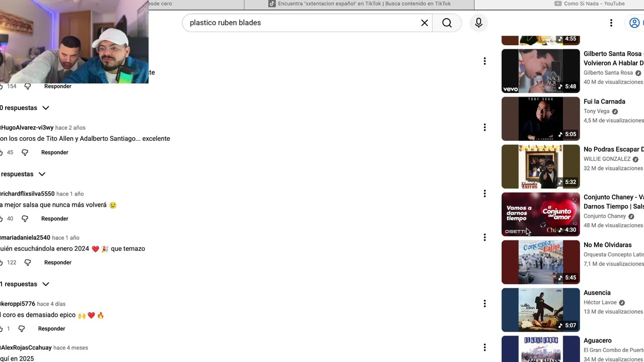Image resolution: width=644 pixels, height=362 pixels.
Task: Click Héctor Lavoe channel name
Action: click(x=600, y=303)
